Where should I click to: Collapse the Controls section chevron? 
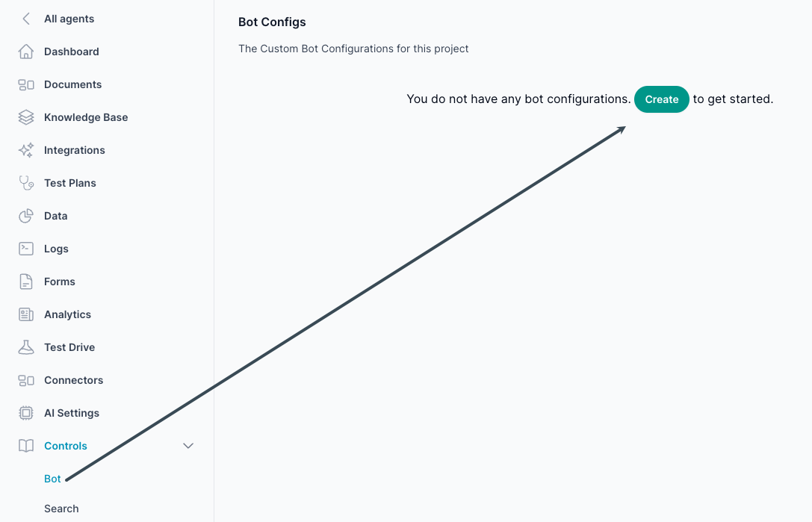point(188,446)
